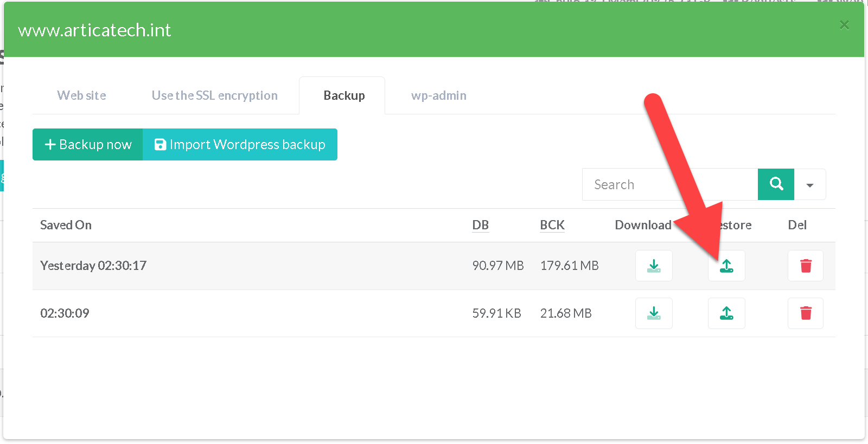This screenshot has height=444, width=868.
Task: Click the DB column header
Action: [481, 225]
